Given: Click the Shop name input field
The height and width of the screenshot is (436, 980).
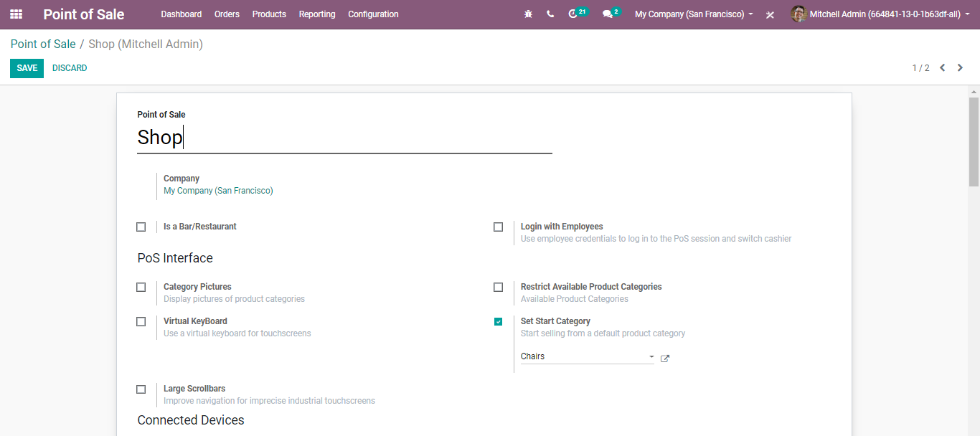Looking at the screenshot, I should (345, 137).
